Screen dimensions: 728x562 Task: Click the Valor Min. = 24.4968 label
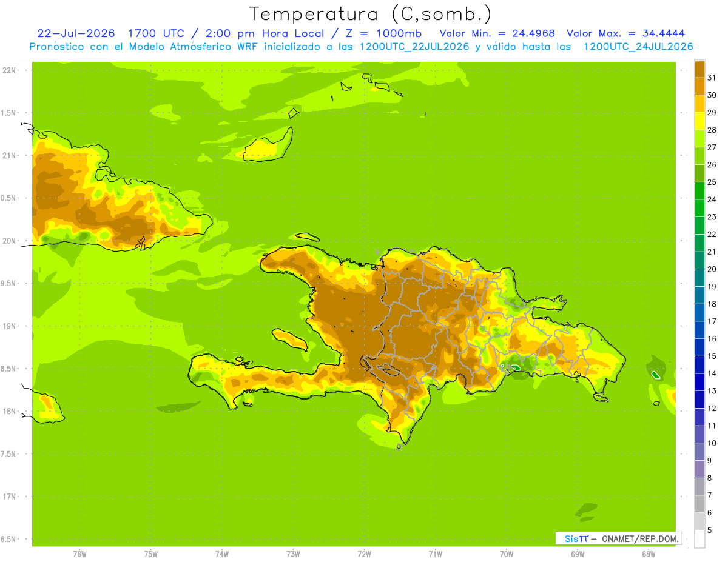pos(497,33)
